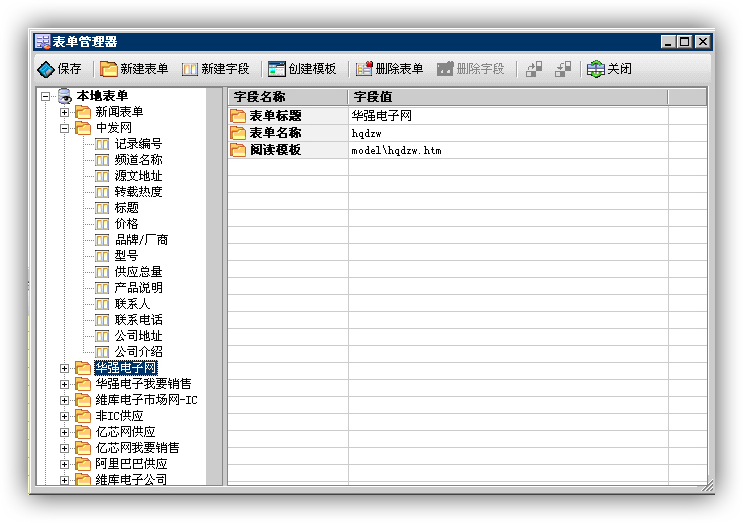
Task: Select the 中发网 tree item
Action: [114, 128]
